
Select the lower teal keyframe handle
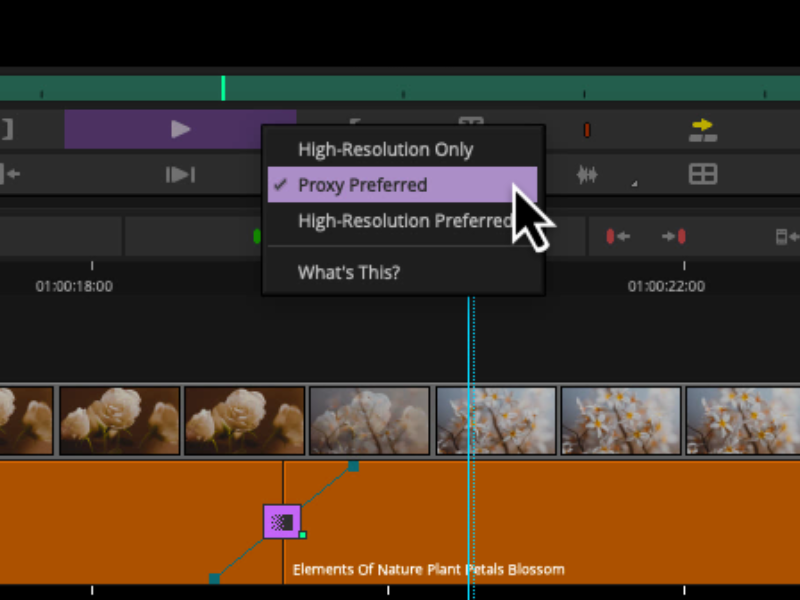pos(214,579)
